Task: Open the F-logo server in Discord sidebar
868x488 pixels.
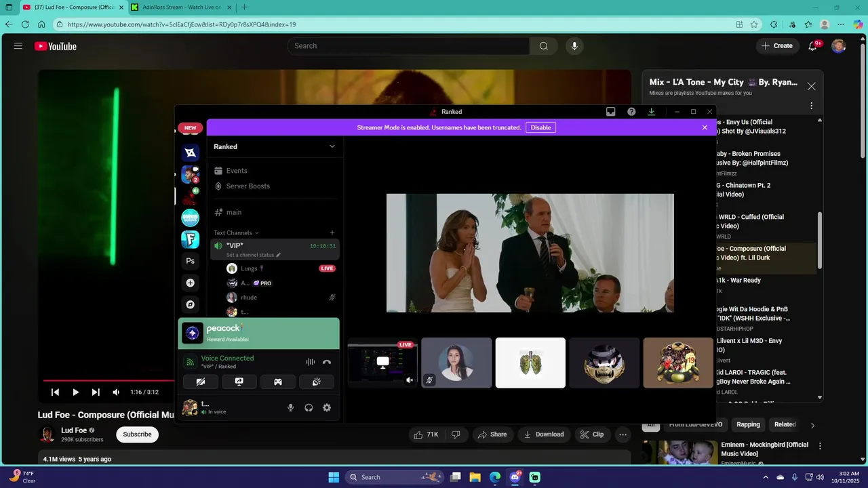Action: 191,239
